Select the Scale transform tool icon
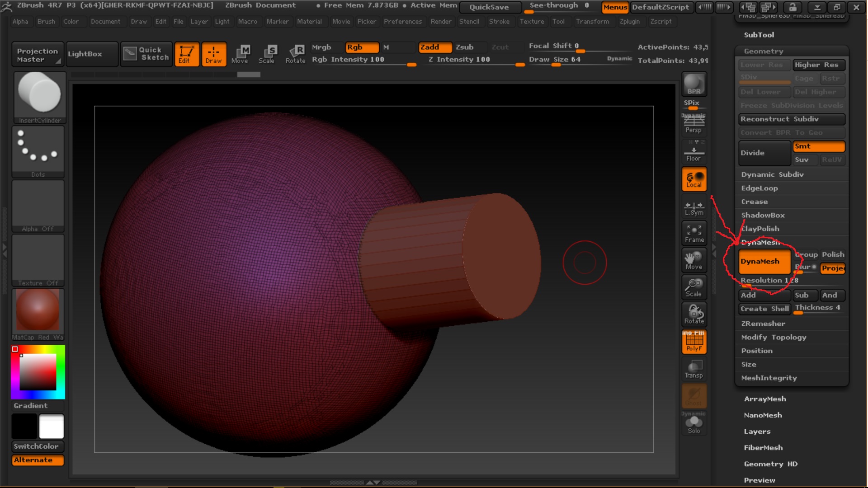Screen dimensions: 868x488 [267, 54]
